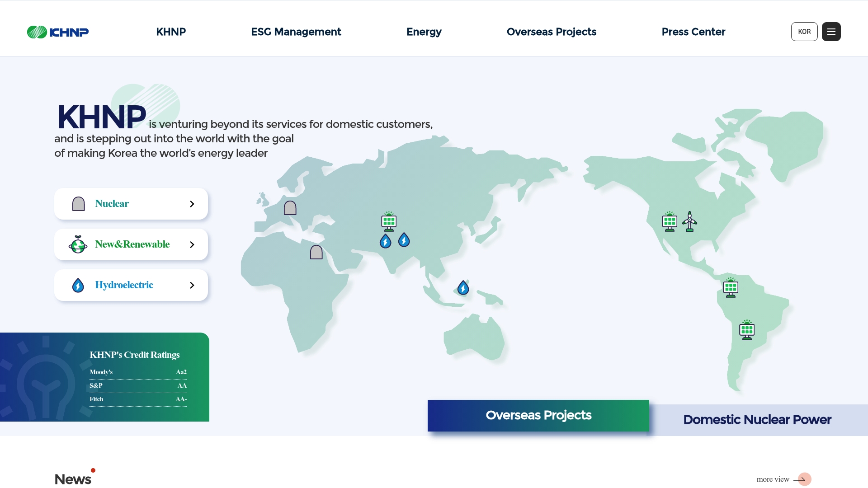Image resolution: width=868 pixels, height=488 pixels.
Task: Select the Domestic Nuclear Power tab
Action: [757, 420]
